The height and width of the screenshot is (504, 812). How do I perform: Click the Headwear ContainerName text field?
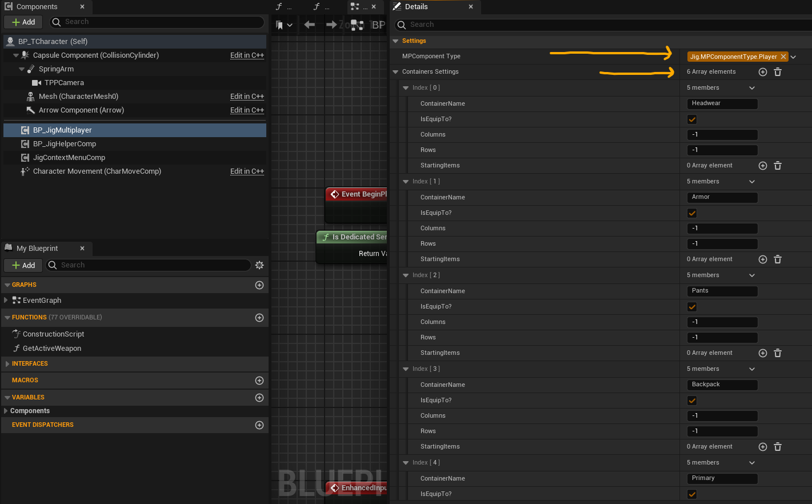point(722,103)
